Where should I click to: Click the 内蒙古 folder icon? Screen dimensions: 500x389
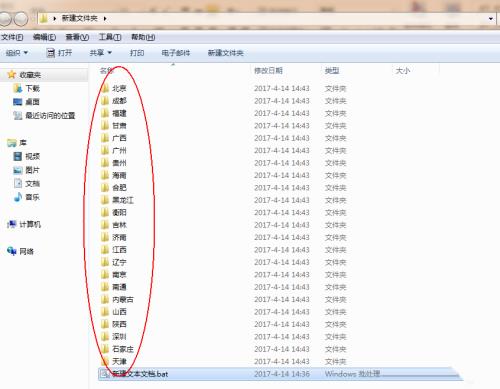click(105, 299)
